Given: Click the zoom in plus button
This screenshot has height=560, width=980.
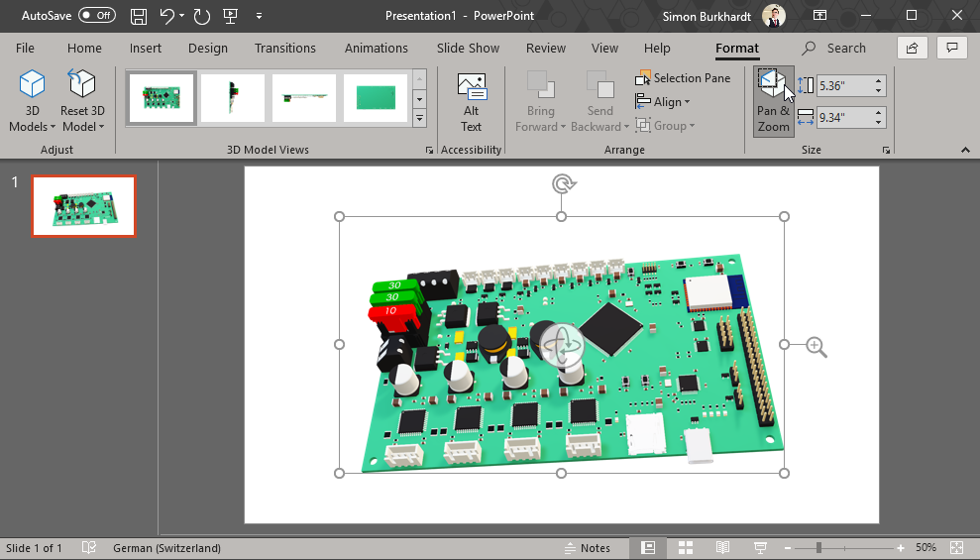Looking at the screenshot, I should pyautogui.click(x=900, y=548).
